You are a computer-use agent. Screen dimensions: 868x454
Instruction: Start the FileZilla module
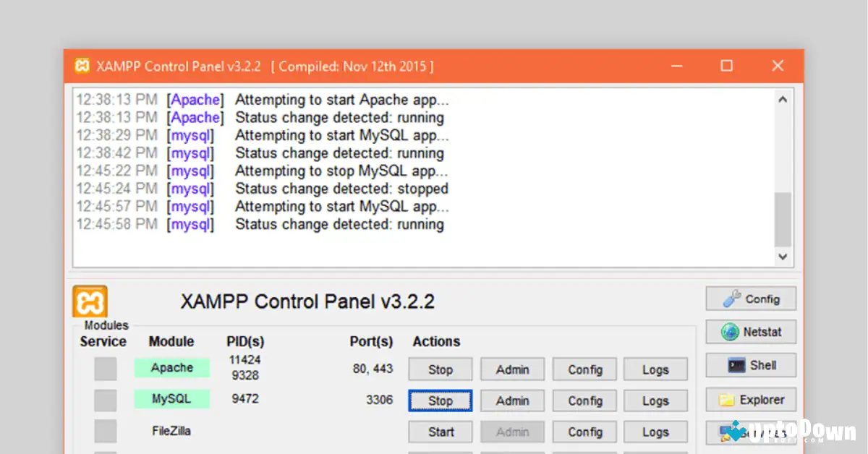tap(440, 431)
